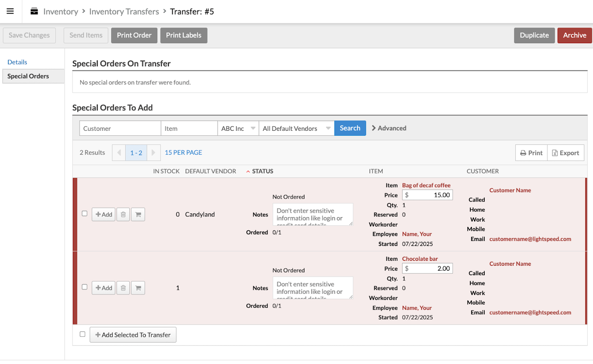Image resolution: width=593 pixels, height=364 pixels.
Task: Delete the Bag of decaf coffee special order
Action: pos(123,214)
